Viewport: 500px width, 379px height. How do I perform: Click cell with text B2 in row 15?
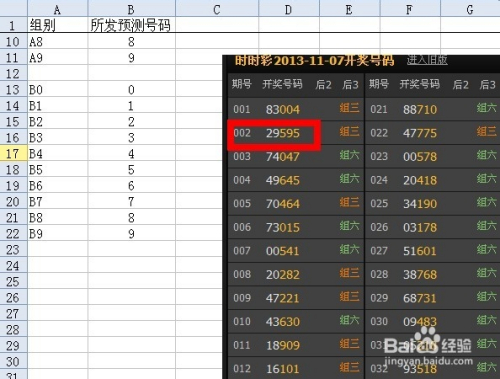(x=58, y=122)
